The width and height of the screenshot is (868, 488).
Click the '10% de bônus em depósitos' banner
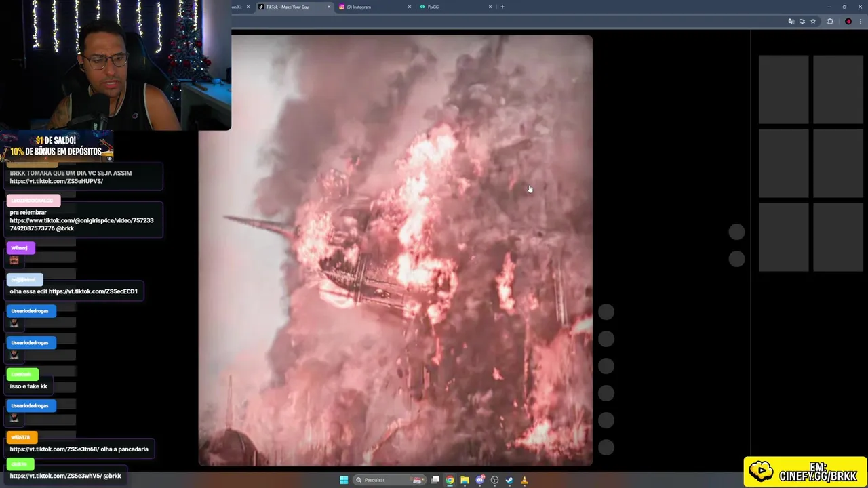[57, 146]
